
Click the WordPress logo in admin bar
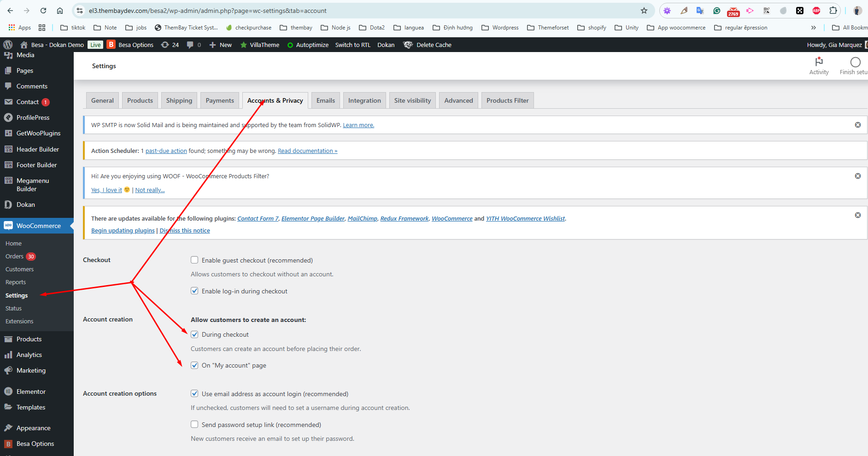click(8, 45)
